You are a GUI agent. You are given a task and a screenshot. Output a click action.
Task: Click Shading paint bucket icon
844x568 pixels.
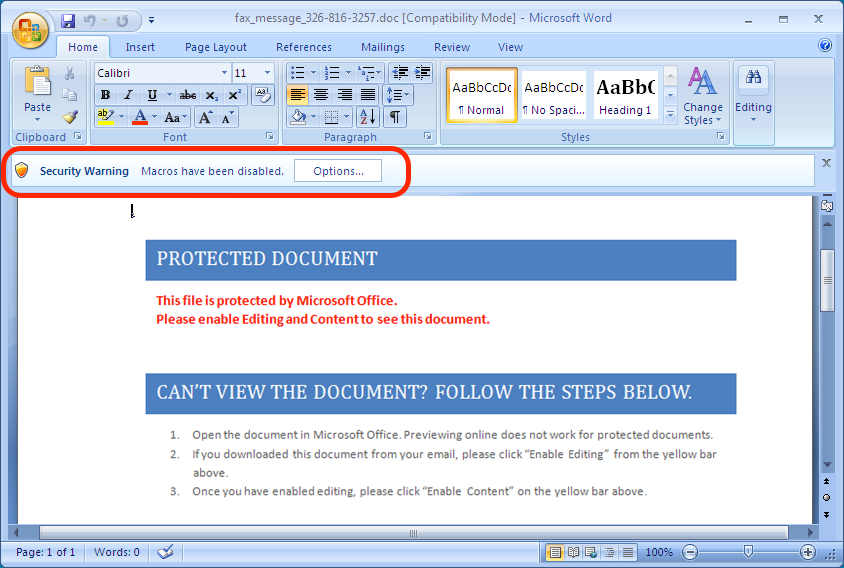point(298,117)
